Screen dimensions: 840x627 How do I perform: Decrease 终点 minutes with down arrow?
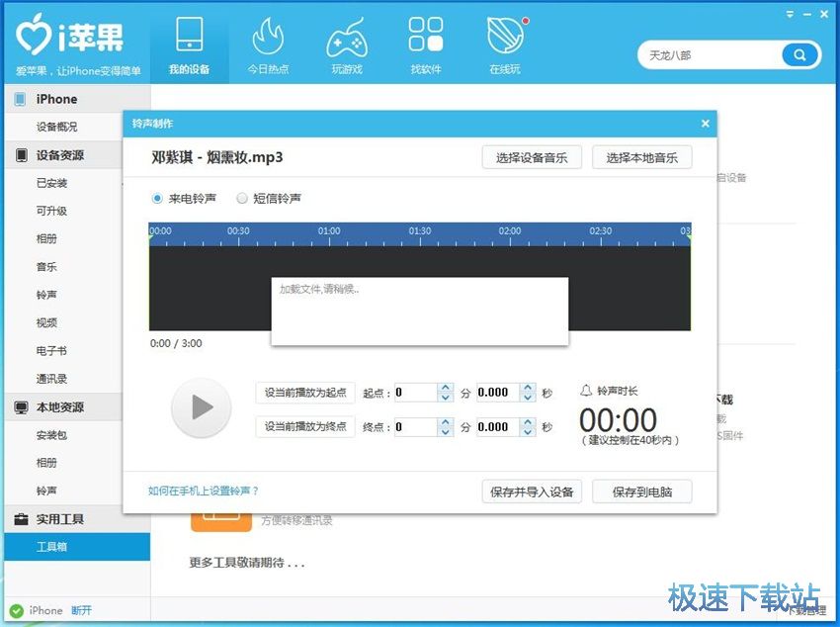(x=445, y=432)
